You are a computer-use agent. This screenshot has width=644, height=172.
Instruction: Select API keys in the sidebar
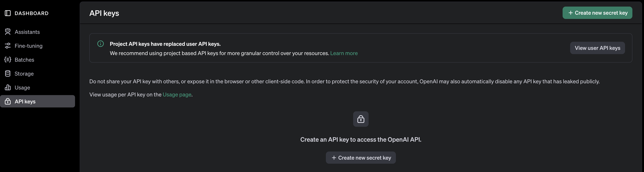pyautogui.click(x=38, y=101)
